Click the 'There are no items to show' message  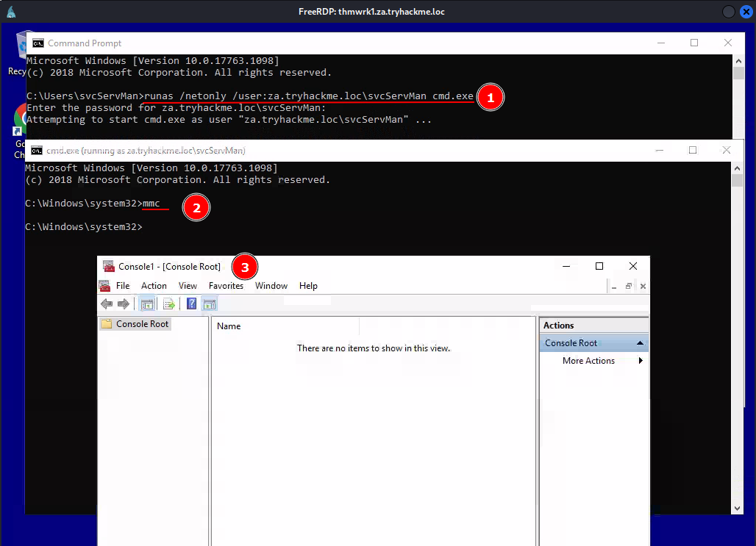point(374,348)
